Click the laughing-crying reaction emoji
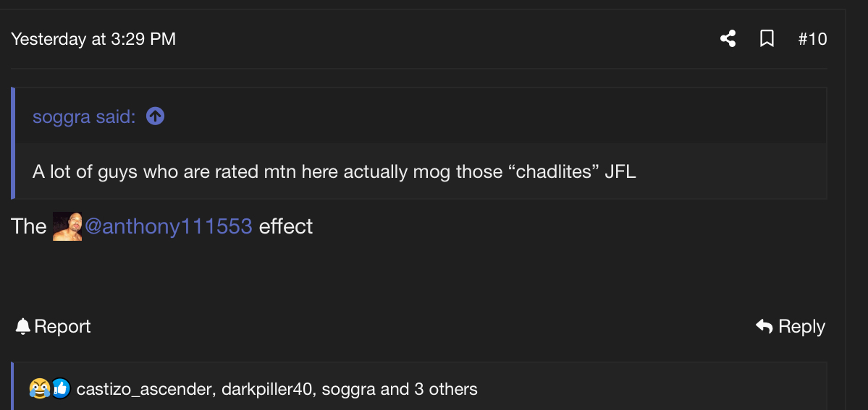The height and width of the screenshot is (410, 868). click(38, 389)
